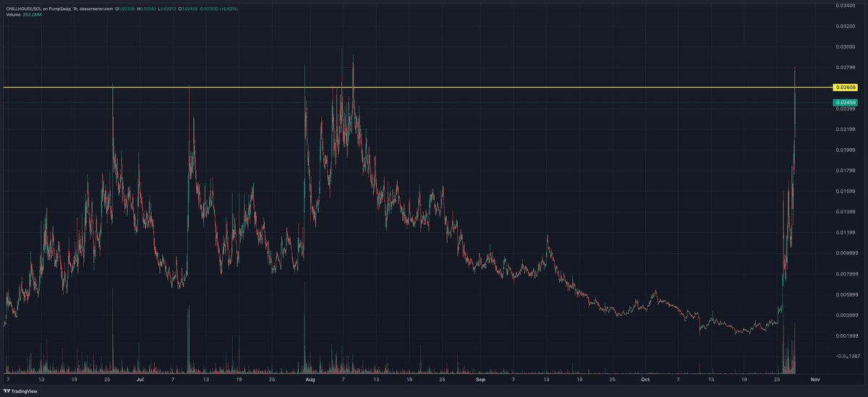Click the 0.001999 price axis label
868x397 pixels.
(846, 336)
